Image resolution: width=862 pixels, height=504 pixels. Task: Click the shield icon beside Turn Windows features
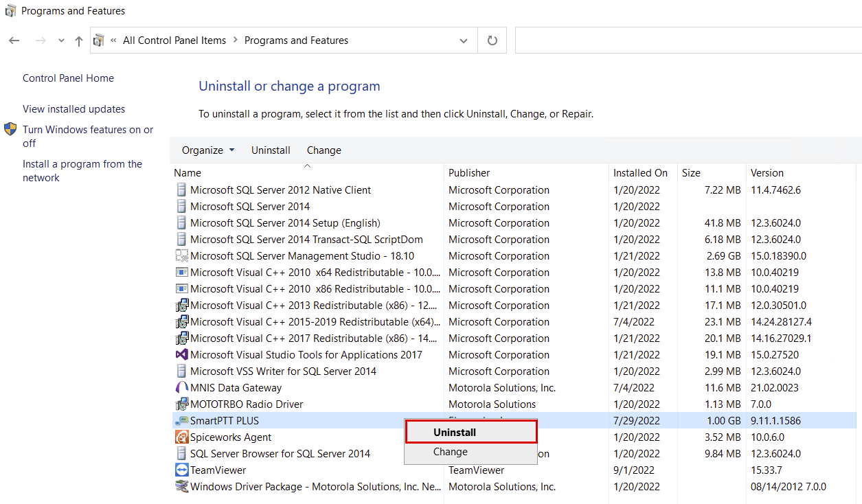pyautogui.click(x=10, y=129)
